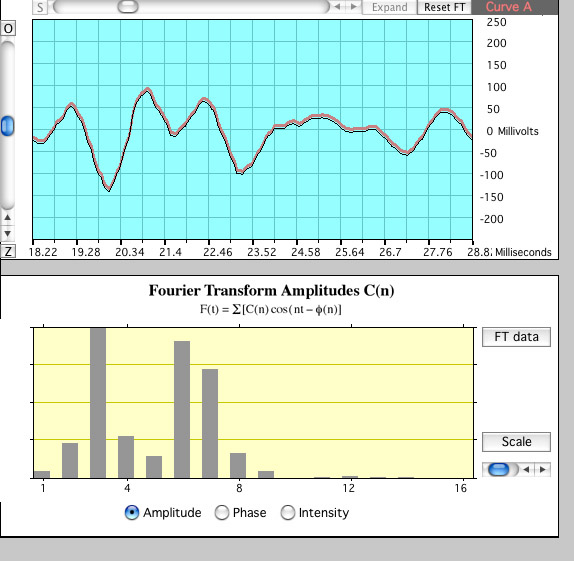Image resolution: width=574 pixels, height=561 pixels.
Task: Click the blue vertical slider thumb
Action: coord(7,126)
